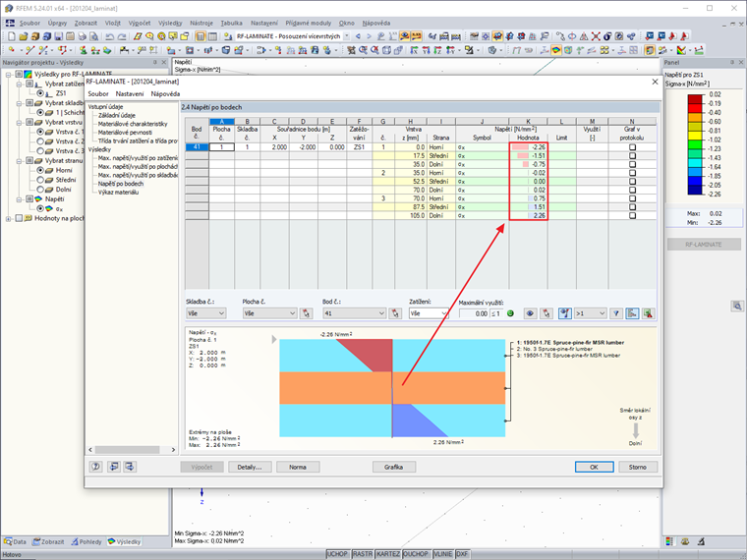Open the RF-LAMINATE module dropdown in toolbar
This screenshot has height=560, width=747.
346,36
